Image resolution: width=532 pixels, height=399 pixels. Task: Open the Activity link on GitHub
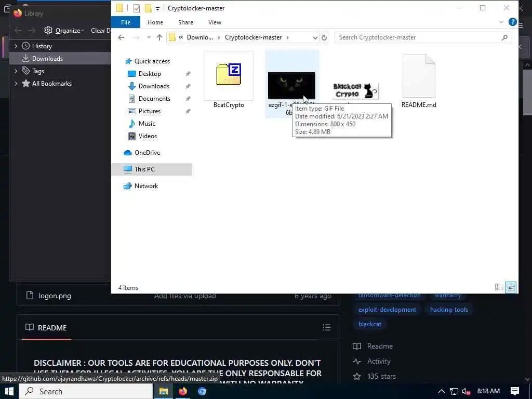pyautogui.click(x=379, y=362)
